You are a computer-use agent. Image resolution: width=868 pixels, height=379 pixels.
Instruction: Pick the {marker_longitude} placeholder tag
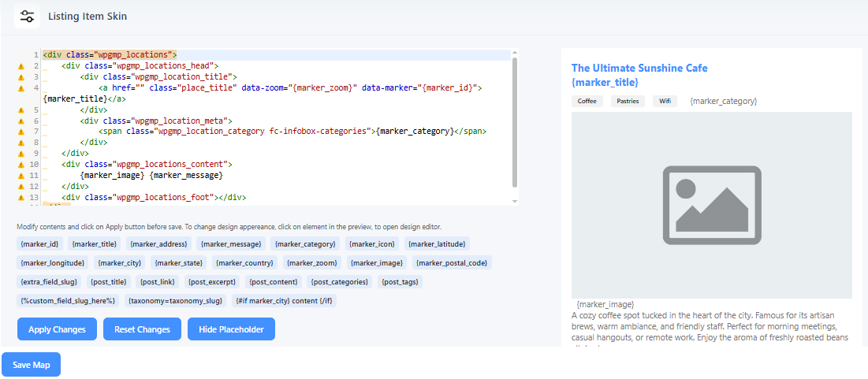[53, 263]
